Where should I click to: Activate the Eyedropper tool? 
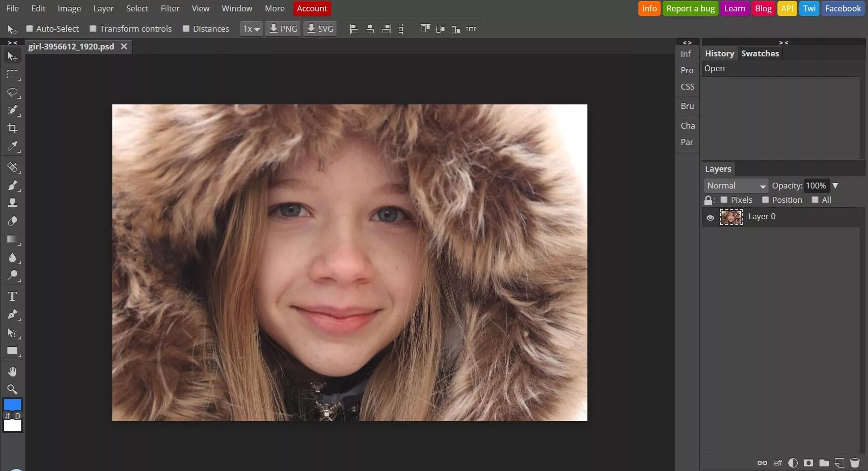[12, 146]
